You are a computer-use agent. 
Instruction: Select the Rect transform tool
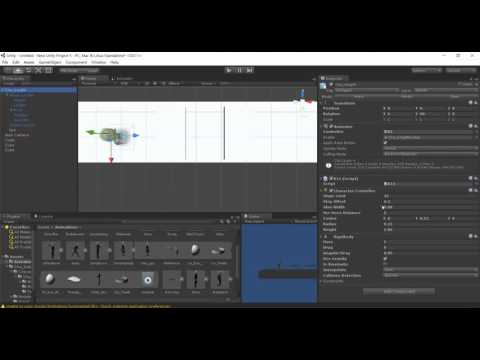[48, 70]
